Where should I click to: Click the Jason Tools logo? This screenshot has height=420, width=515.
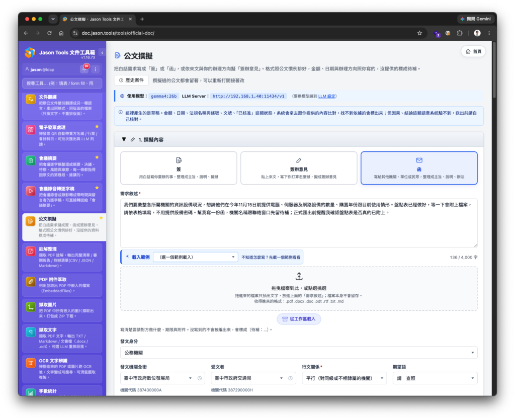tap(30, 52)
